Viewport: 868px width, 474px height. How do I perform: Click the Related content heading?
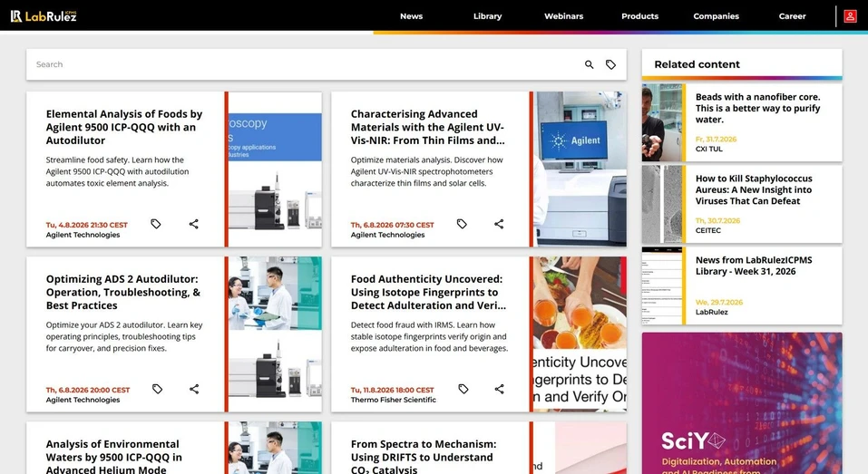click(x=697, y=64)
